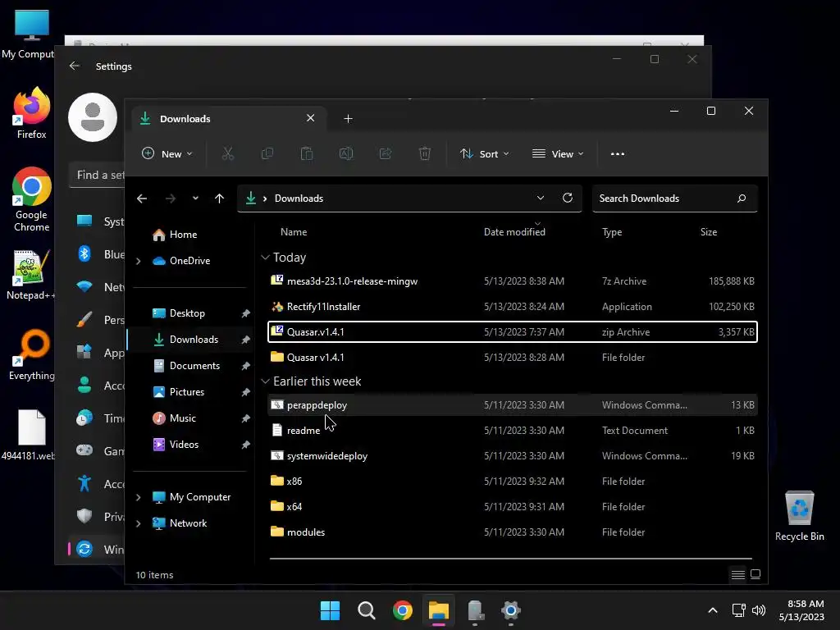Click the Rename icon in toolbar
This screenshot has height=630, width=840.
click(x=346, y=153)
